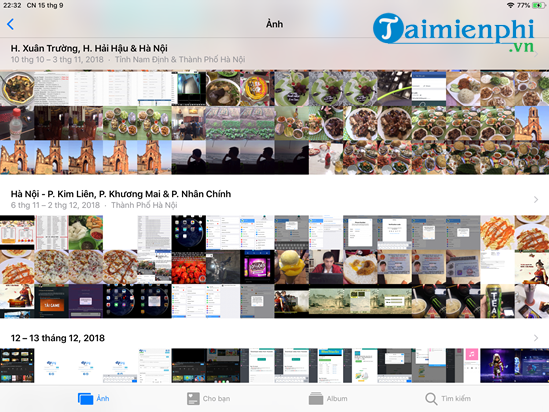Tap the Tỉnh Nam Định & Thành Phố Hà Nội location

[x=180, y=60]
